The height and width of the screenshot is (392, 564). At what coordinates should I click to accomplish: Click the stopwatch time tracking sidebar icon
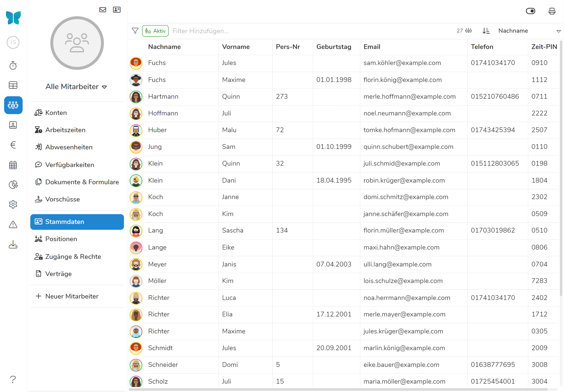13,65
